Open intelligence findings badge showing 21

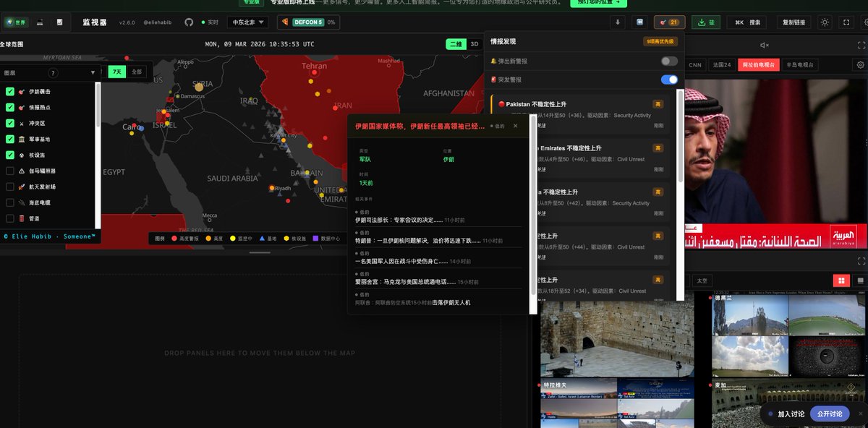tap(669, 22)
